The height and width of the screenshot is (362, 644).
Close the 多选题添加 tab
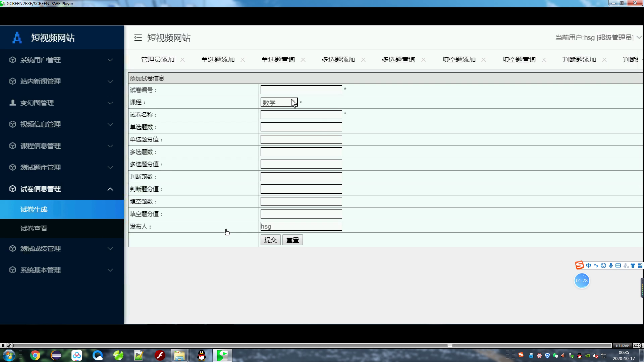click(x=363, y=60)
